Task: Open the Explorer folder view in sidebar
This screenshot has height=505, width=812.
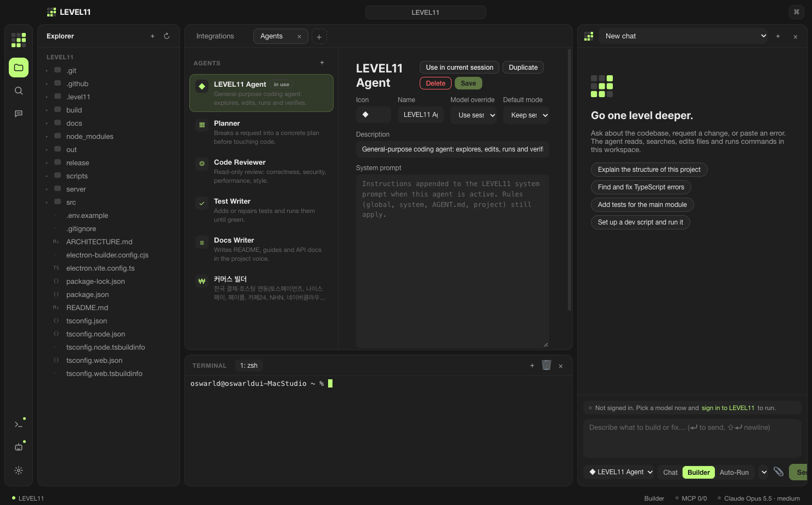Action: coord(19,68)
